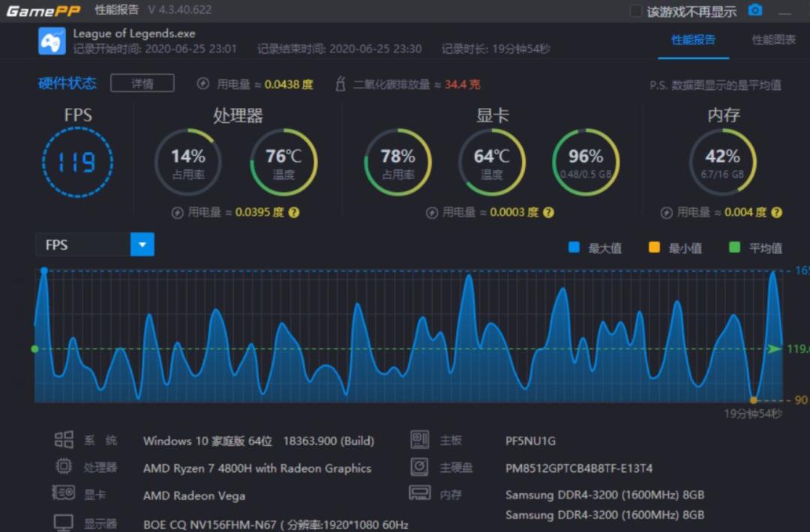
Task: Click the green average FPS start marker
Action: tap(34, 349)
